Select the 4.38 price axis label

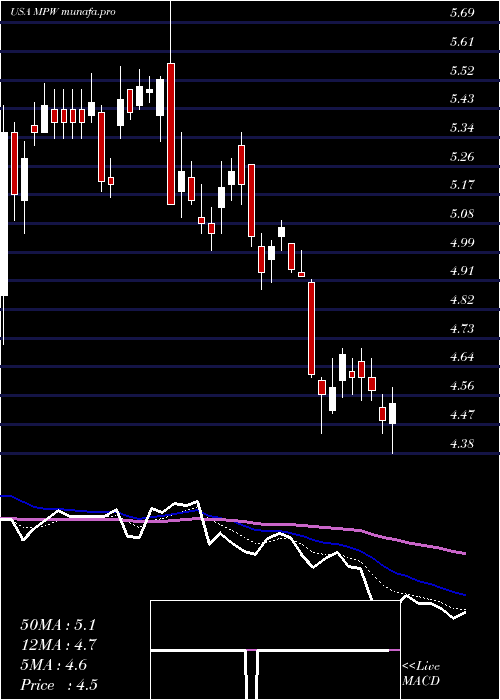pyautogui.click(x=462, y=444)
